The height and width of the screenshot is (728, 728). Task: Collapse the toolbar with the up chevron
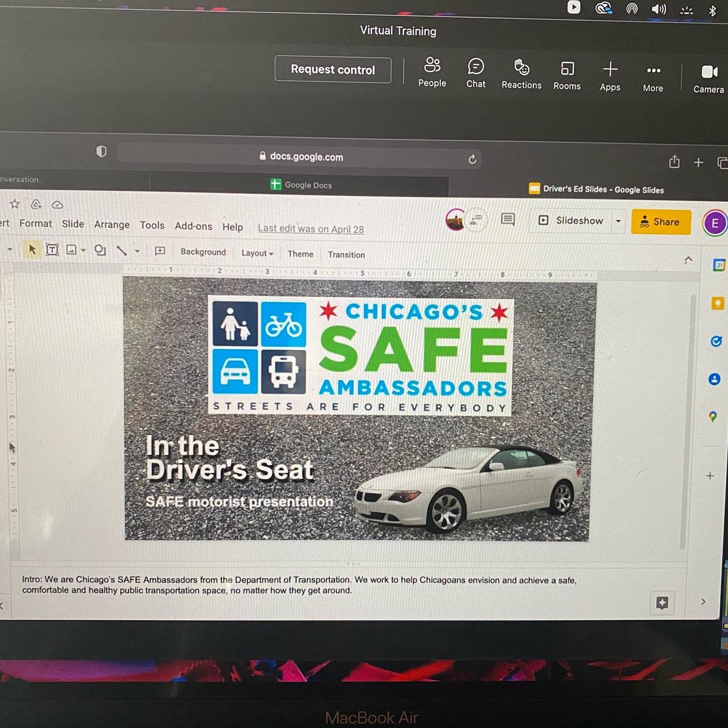[688, 260]
